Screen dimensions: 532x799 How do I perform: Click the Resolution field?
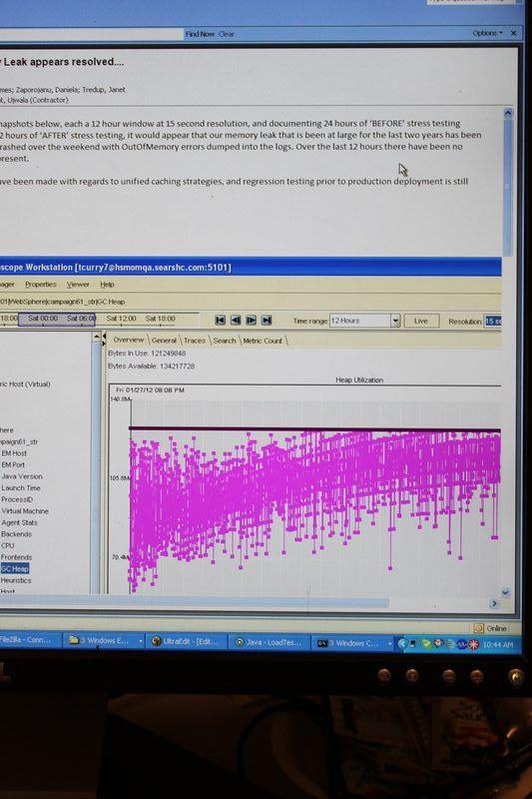pos(493,321)
